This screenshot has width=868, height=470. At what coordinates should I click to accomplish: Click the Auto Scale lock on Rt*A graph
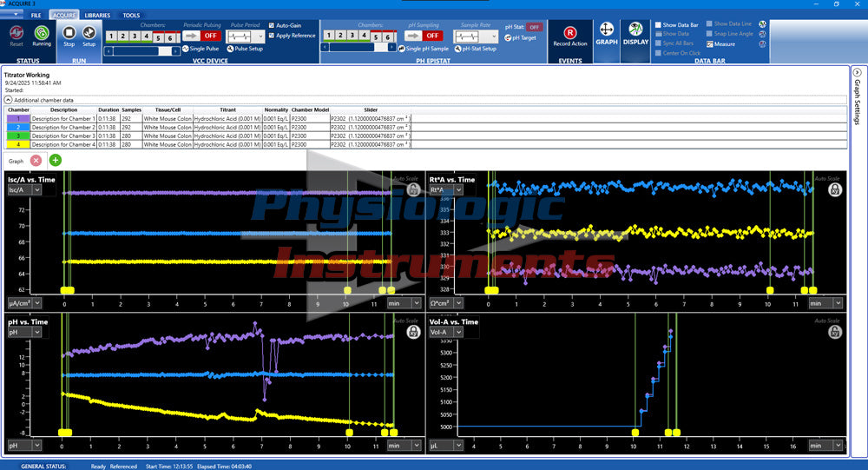(834, 189)
